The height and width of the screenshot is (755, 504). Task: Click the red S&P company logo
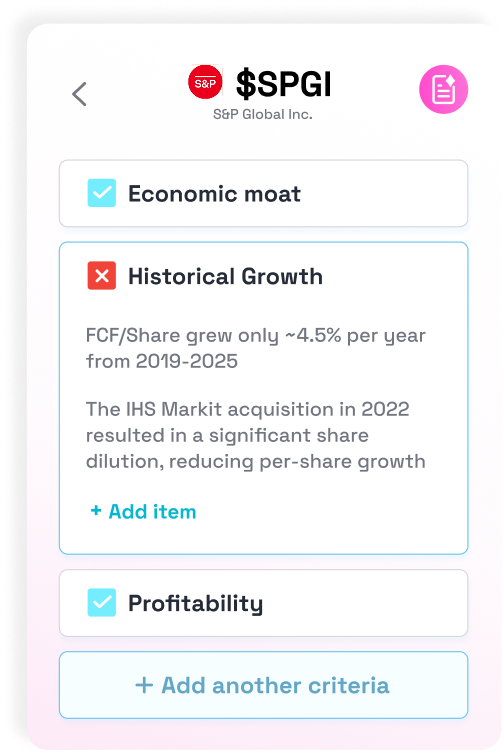[x=205, y=82]
